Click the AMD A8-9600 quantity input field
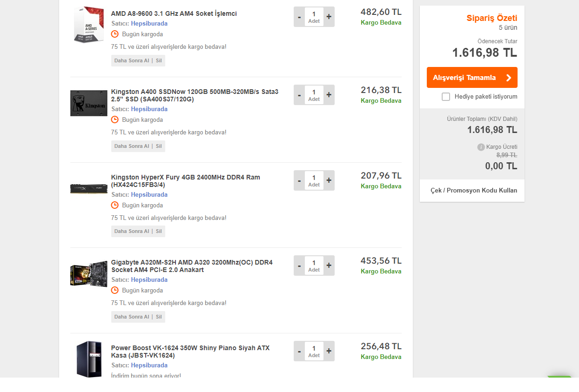This screenshot has height=392, width=579. [x=314, y=17]
